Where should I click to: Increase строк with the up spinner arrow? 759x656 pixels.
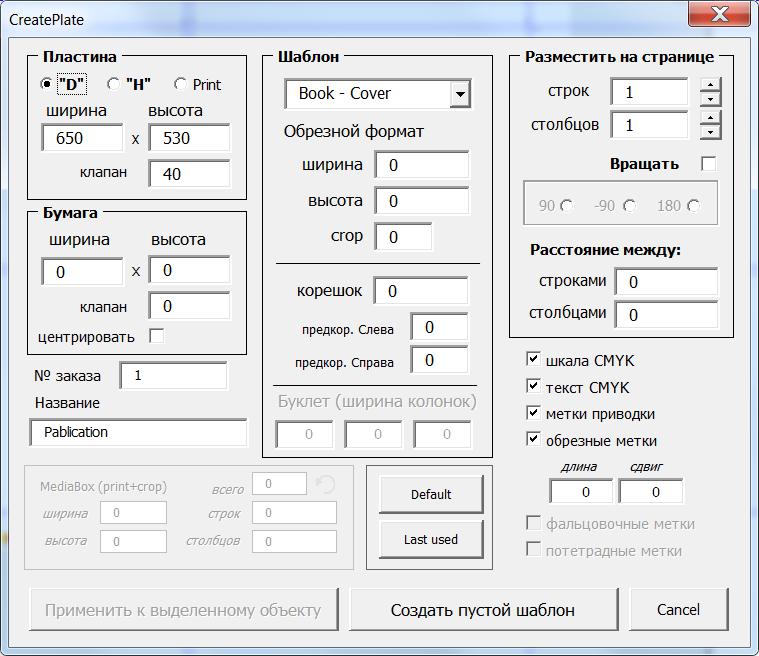(710, 84)
